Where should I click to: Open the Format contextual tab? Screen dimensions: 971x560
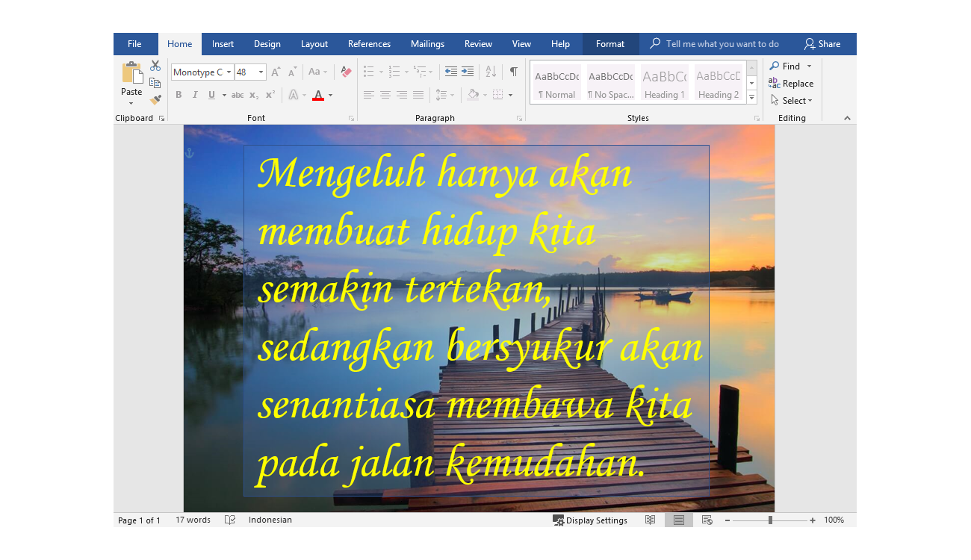click(x=610, y=44)
